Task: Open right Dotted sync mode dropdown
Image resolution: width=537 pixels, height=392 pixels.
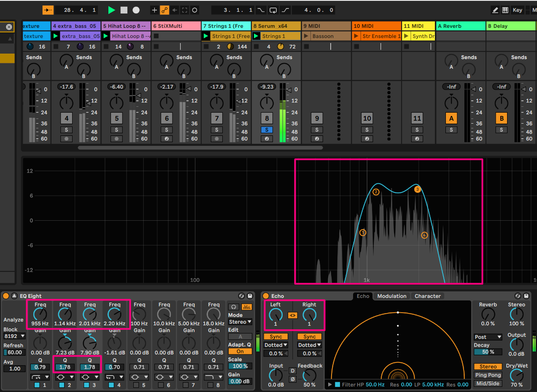Action: tap(310, 345)
